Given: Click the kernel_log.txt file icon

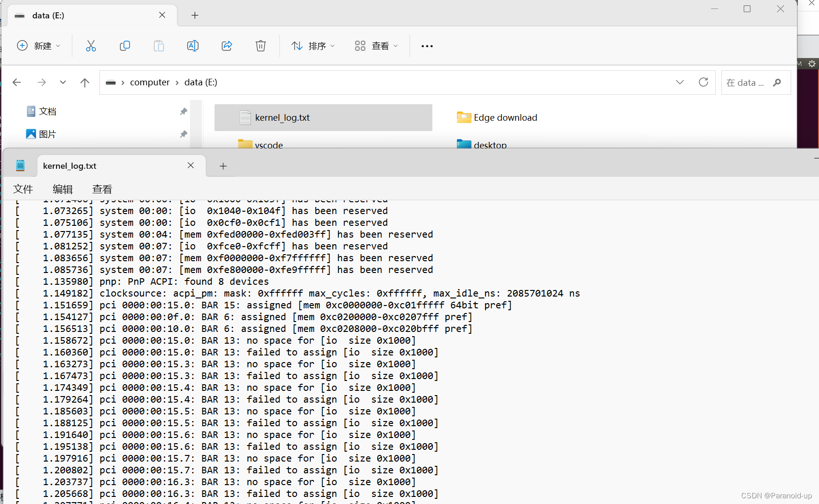Looking at the screenshot, I should 245,117.
